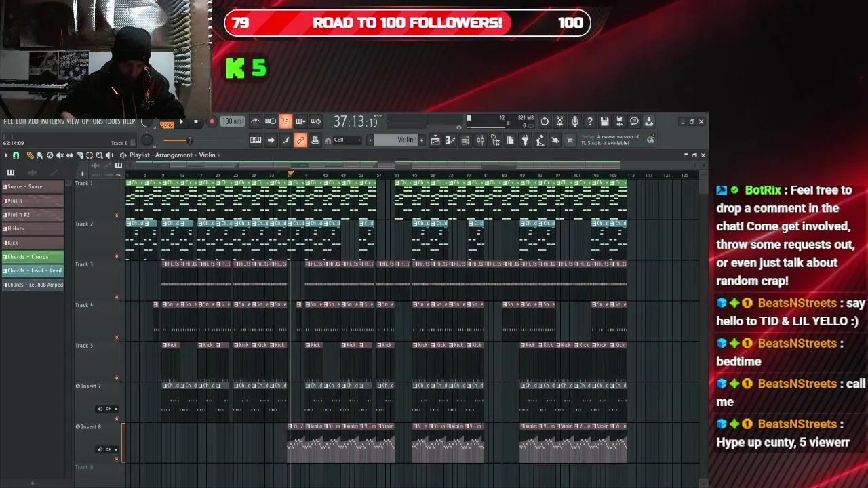Open the FILE menu in FL Studio
This screenshot has width=868, height=488.
coord(8,121)
